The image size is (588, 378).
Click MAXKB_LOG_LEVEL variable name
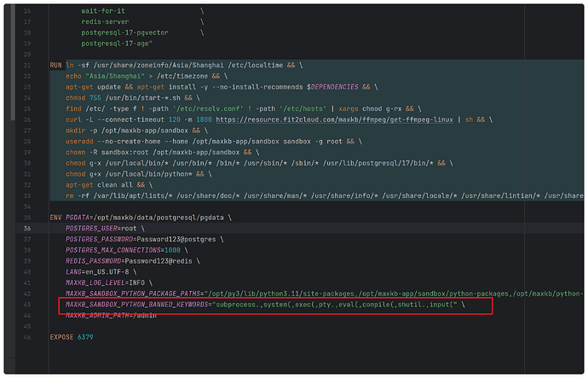[x=95, y=282]
